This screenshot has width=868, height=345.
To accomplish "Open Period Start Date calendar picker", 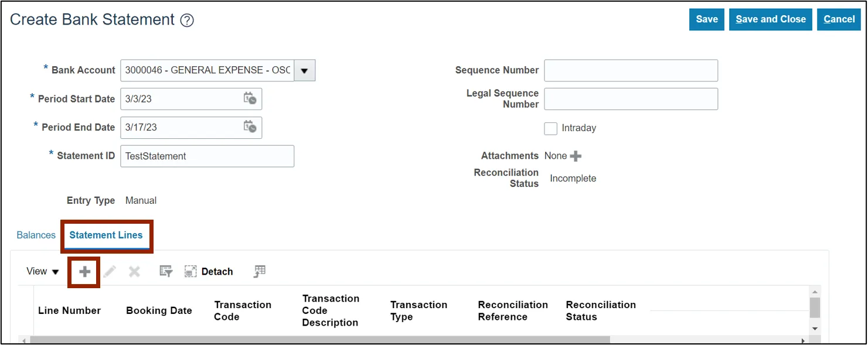I will [x=250, y=99].
